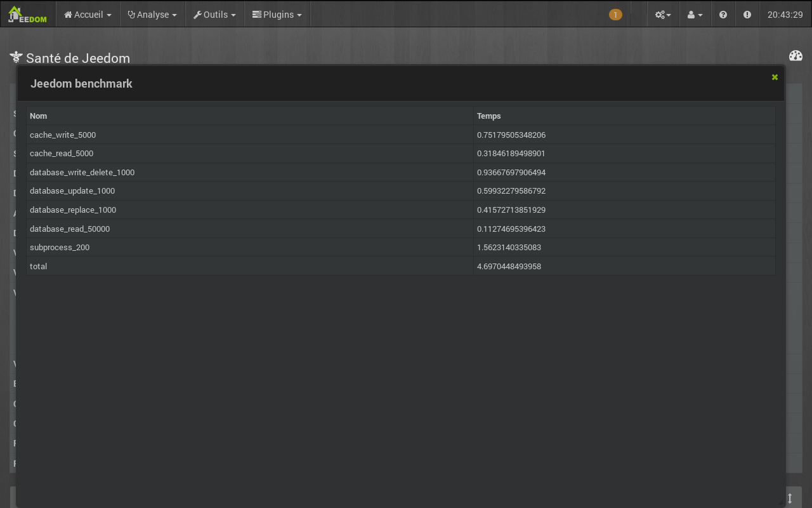812x508 pixels.
Task: Grab the dialog resize handle corner
Action: pos(780,502)
